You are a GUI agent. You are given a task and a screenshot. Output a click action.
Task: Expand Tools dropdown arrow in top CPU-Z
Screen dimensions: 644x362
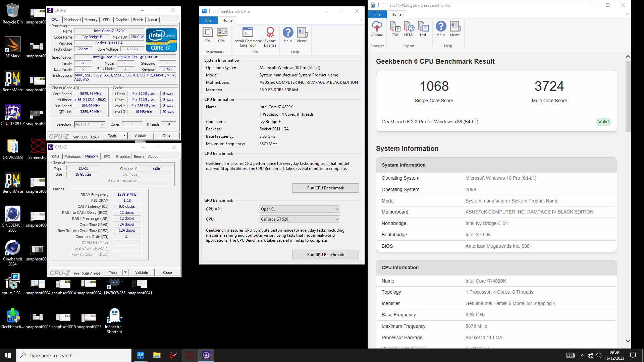click(x=124, y=136)
